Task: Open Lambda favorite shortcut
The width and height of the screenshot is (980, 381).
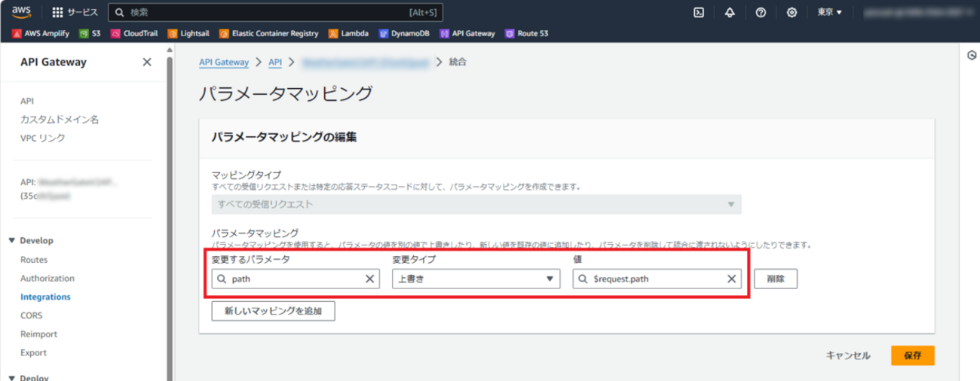Action: coord(348,33)
